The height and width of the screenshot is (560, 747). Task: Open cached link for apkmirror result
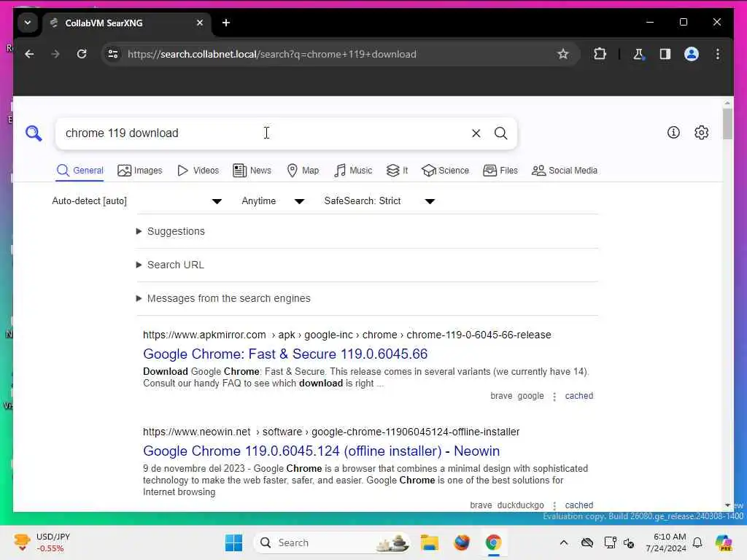point(578,396)
